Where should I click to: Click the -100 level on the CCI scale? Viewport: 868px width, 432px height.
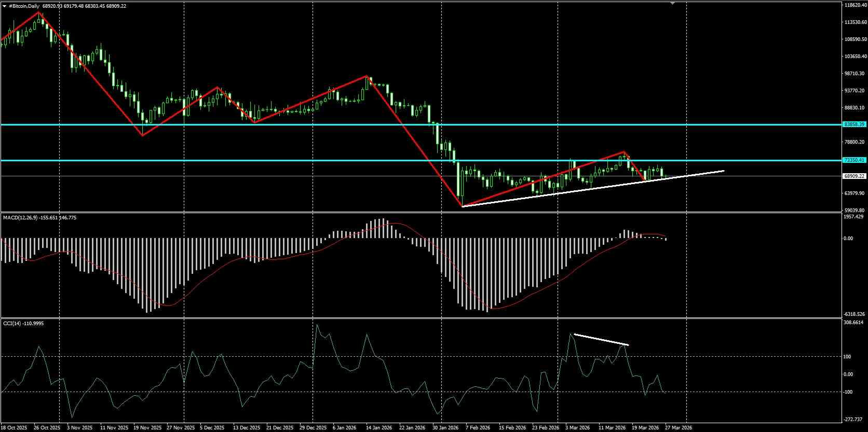[848, 392]
